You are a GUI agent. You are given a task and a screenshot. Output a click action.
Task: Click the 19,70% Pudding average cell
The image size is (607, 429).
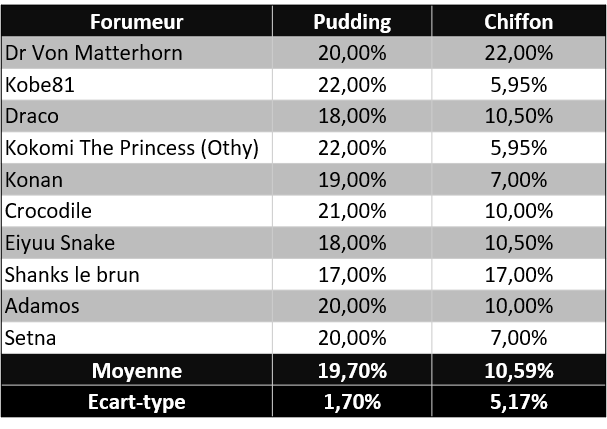point(351,371)
